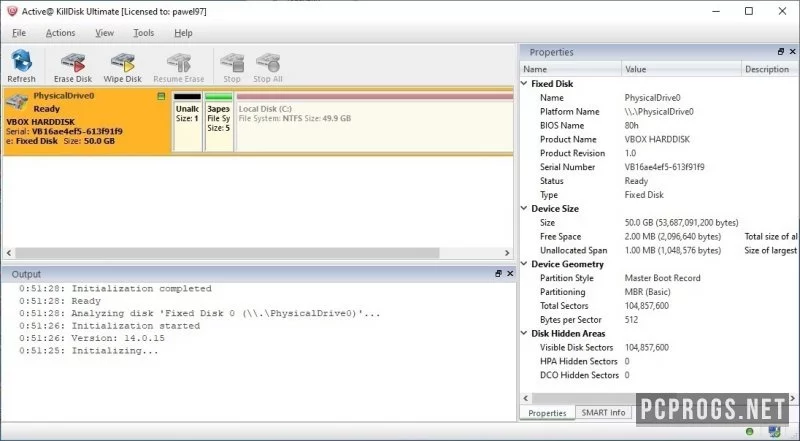Open the Actions menu

[60, 33]
